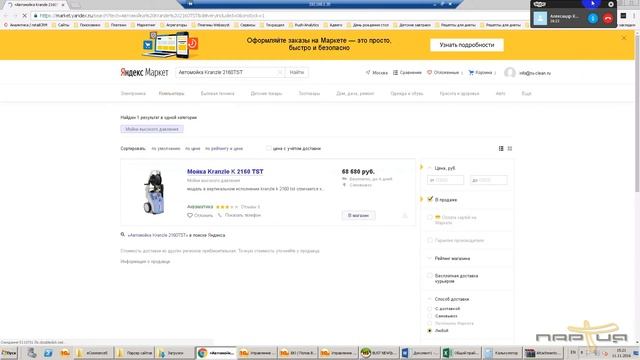Sort results по рейтингу и цене
The image size is (640, 360).
click(224, 149)
